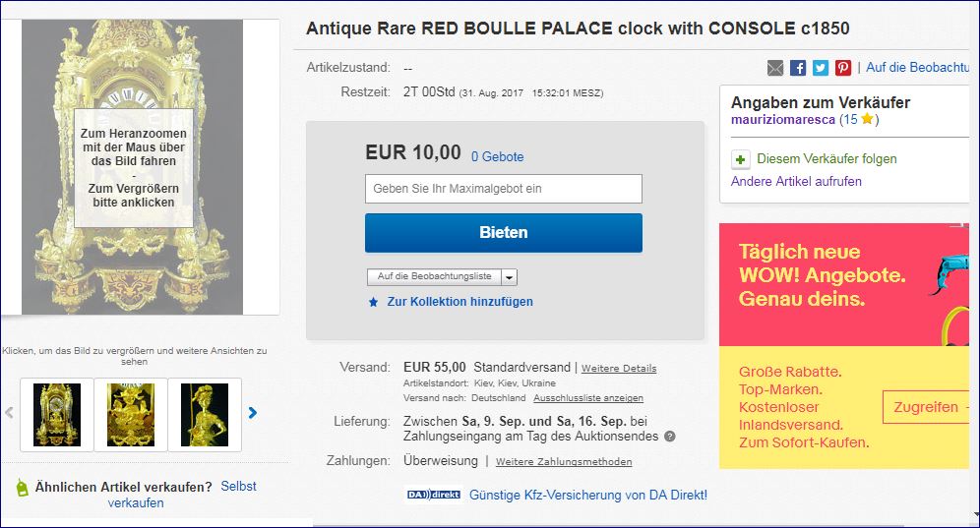Click previous thumbnails arrow
This screenshot has height=528, width=980.
(10, 413)
